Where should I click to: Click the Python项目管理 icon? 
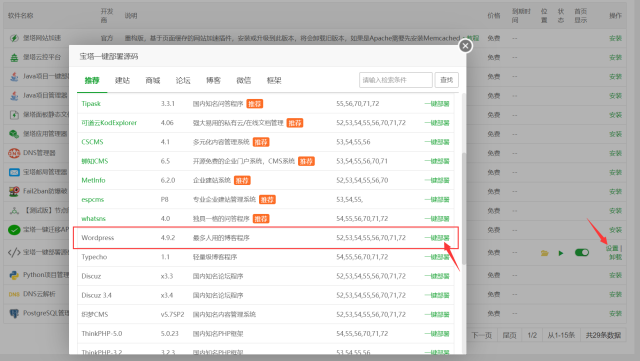(x=14, y=275)
